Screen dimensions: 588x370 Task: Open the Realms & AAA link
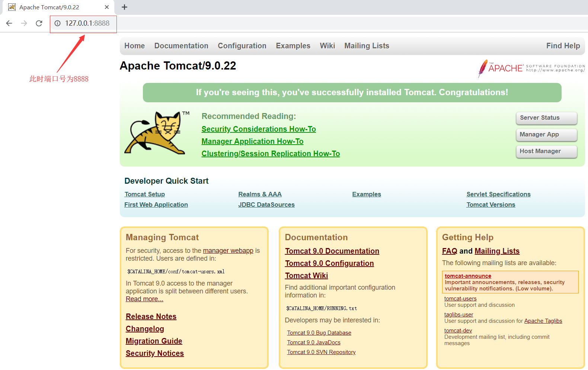(260, 194)
